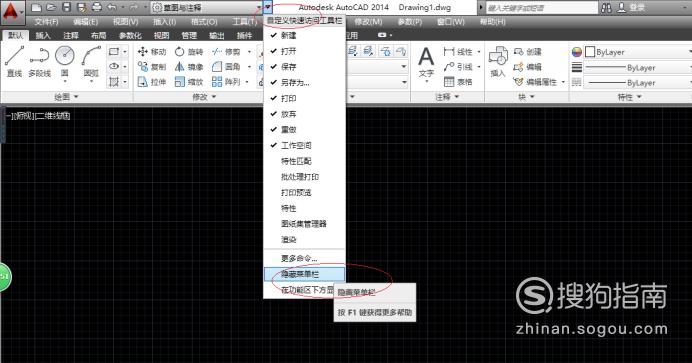
Task: Select the Hatch tool in the draw panel
Action: [x=114, y=82]
